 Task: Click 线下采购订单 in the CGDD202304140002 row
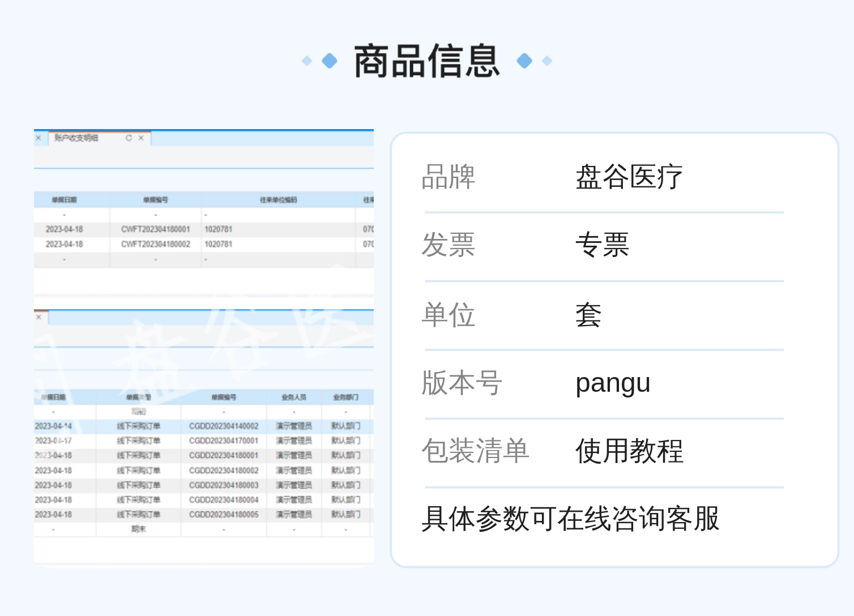[x=139, y=426]
